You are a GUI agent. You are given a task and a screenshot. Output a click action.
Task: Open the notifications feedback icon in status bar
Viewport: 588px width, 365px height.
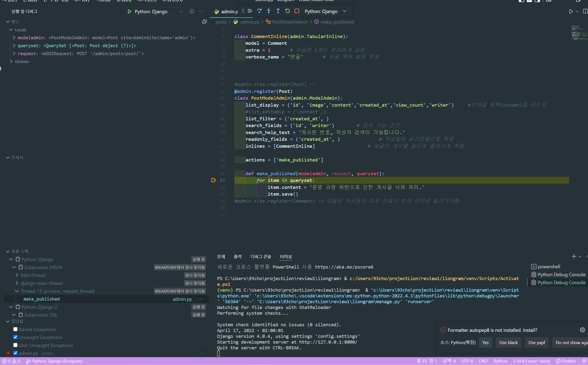click(x=584, y=361)
